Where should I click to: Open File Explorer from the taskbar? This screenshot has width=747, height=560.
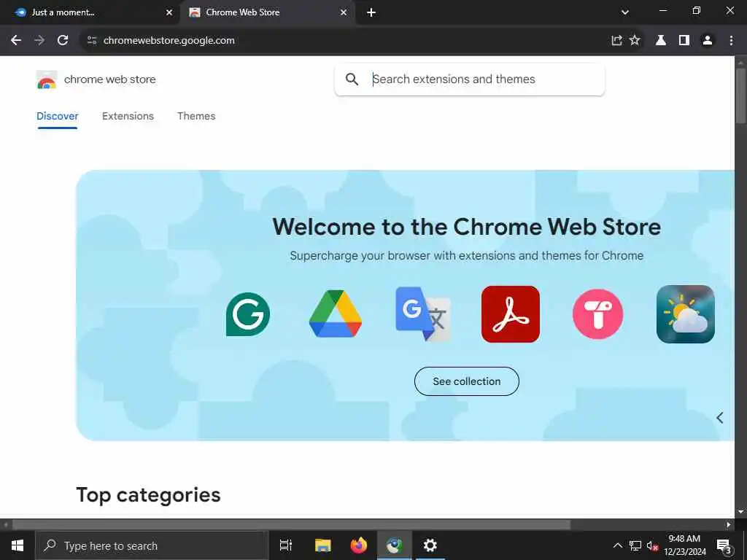pos(322,545)
